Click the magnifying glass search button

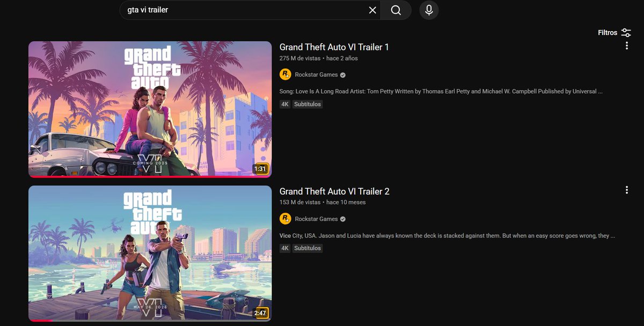point(396,10)
